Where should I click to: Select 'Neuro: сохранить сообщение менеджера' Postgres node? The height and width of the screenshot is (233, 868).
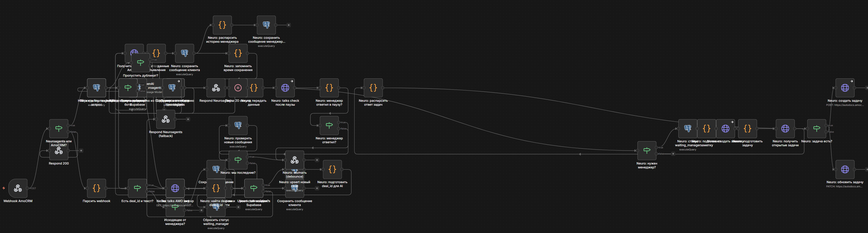click(x=266, y=25)
